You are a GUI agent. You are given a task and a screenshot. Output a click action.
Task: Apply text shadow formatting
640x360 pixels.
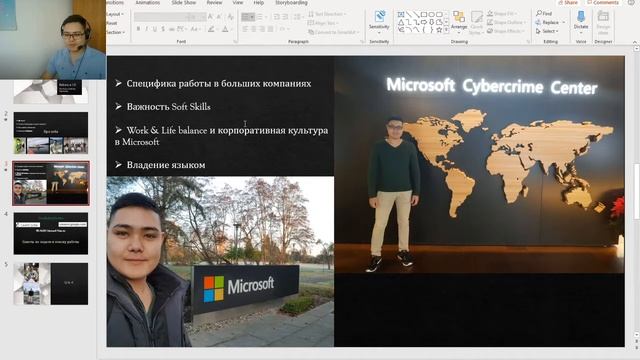pyautogui.click(x=163, y=29)
